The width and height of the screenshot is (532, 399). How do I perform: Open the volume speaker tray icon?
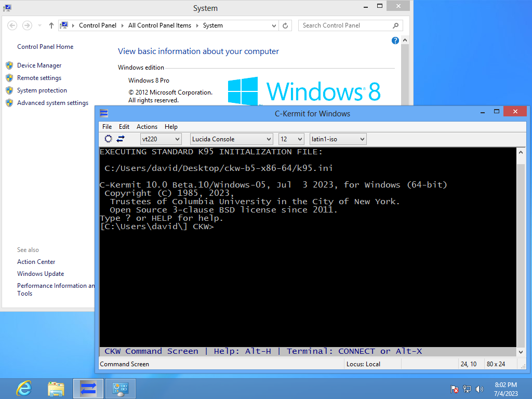click(479, 389)
